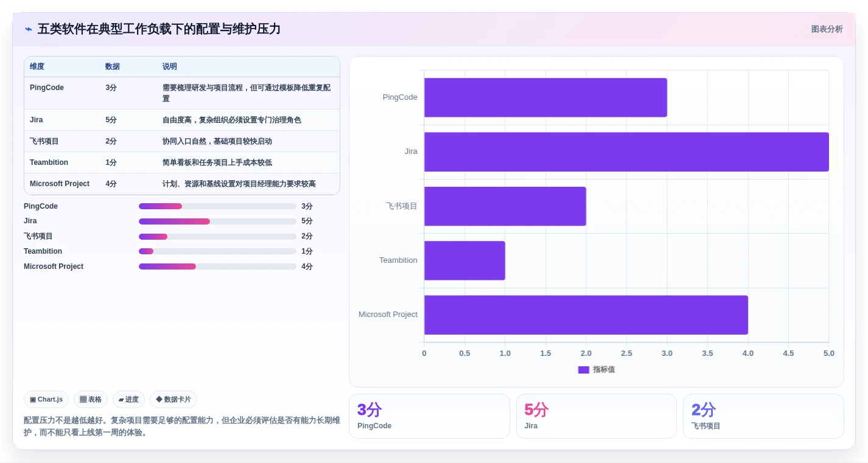Screen dimensions: 868x463
Task: Click the Teambition progress bar
Action: pos(217,251)
